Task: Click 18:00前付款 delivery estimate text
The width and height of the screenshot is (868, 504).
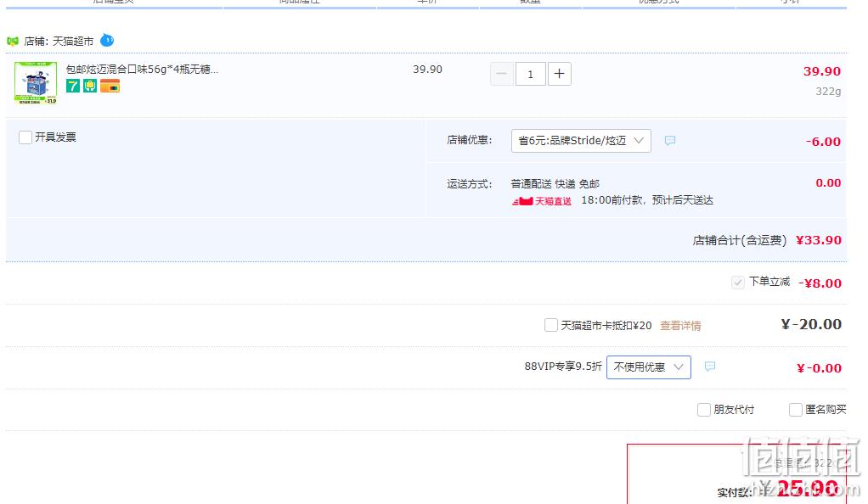Action: pos(647,200)
